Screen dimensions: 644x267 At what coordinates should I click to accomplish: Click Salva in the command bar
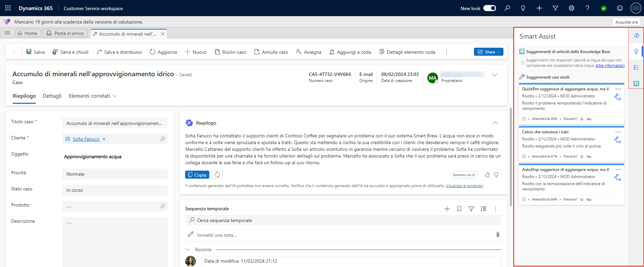click(35, 52)
